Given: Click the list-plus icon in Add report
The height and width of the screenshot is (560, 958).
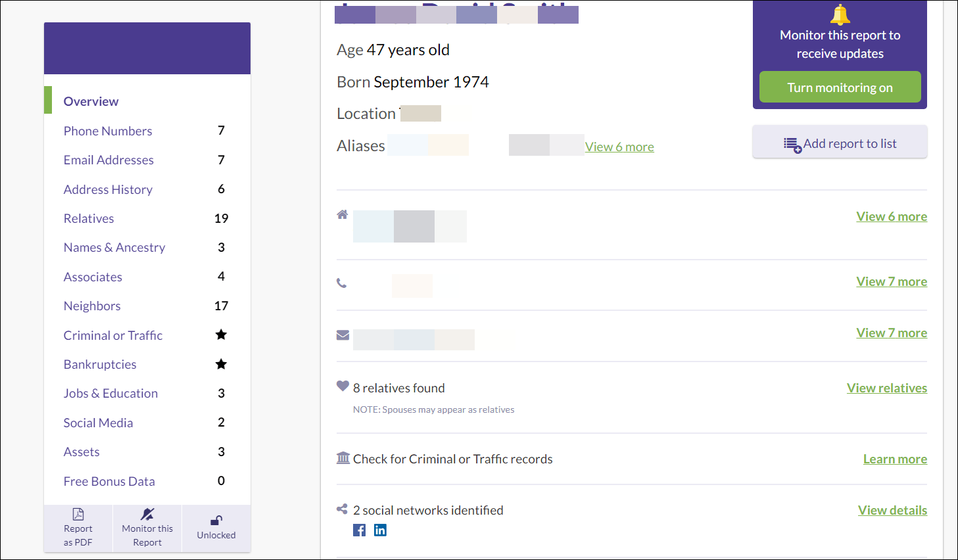Looking at the screenshot, I should pos(792,145).
